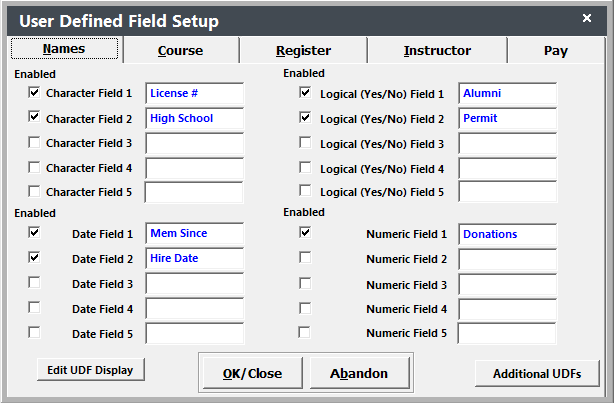Focus the Mem Since date field box
Image resolution: width=614 pixels, height=403 pixels.
coord(194,234)
